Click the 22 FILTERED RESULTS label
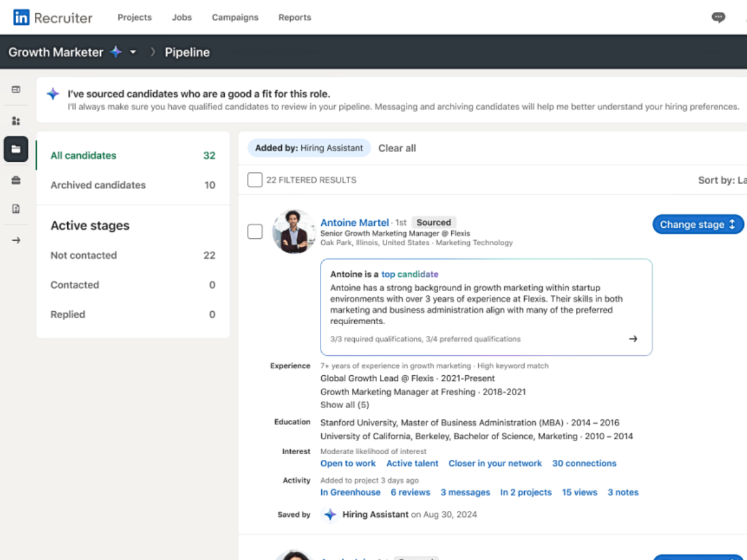 click(311, 180)
